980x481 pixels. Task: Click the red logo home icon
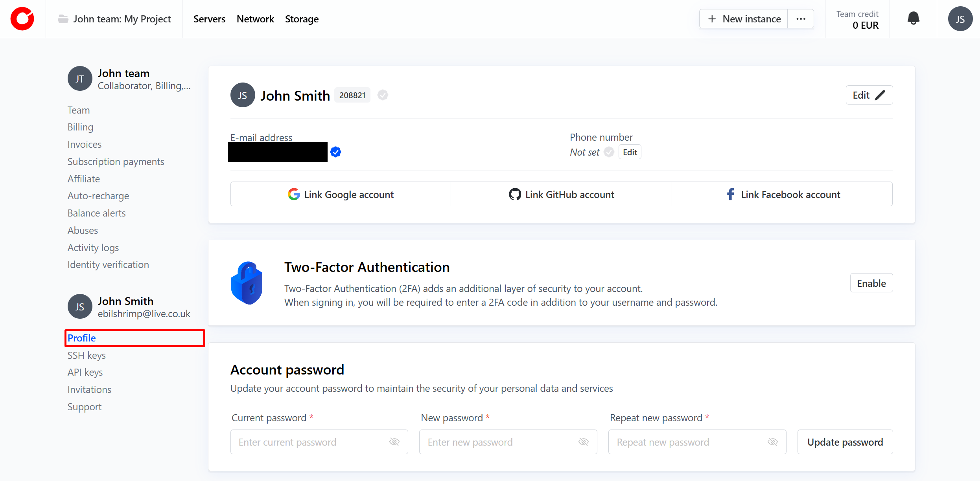pyautogui.click(x=22, y=19)
